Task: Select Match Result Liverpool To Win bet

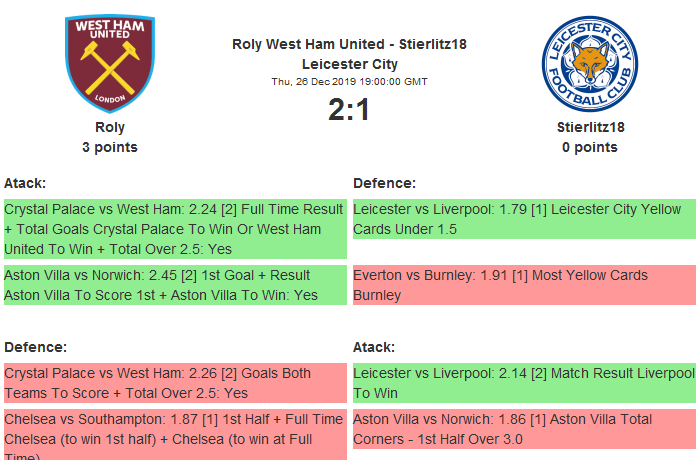Action: point(523,383)
